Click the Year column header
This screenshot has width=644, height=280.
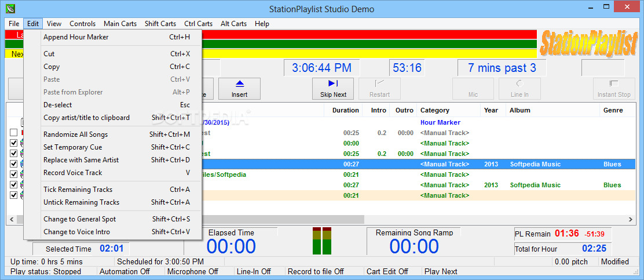point(493,110)
